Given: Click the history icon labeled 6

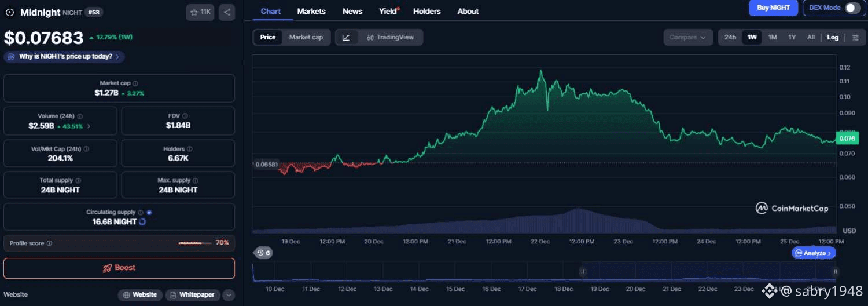Looking at the screenshot, I should pos(263,253).
